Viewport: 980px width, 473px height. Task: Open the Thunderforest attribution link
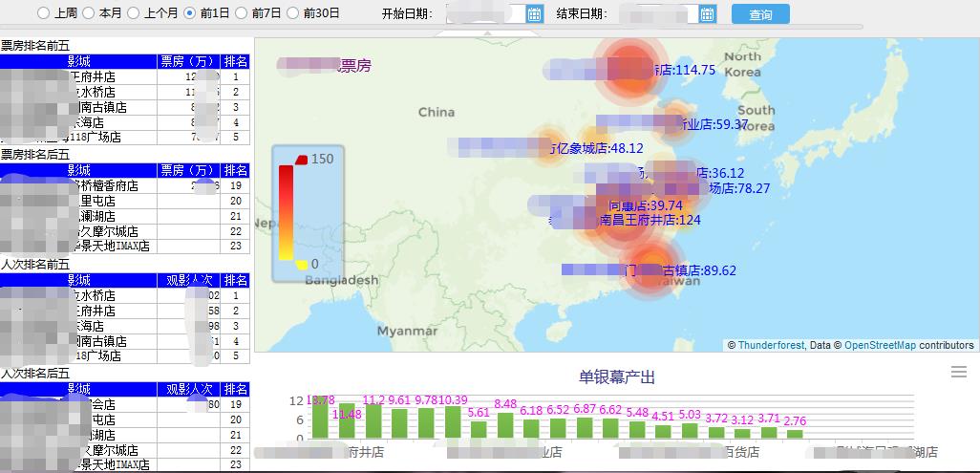click(772, 346)
